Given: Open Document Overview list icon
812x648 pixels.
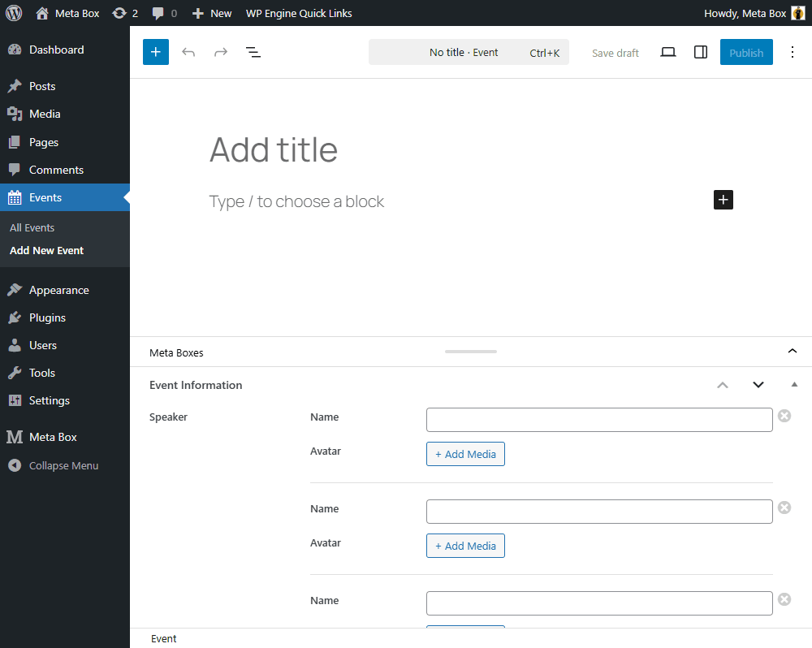Looking at the screenshot, I should coord(253,52).
